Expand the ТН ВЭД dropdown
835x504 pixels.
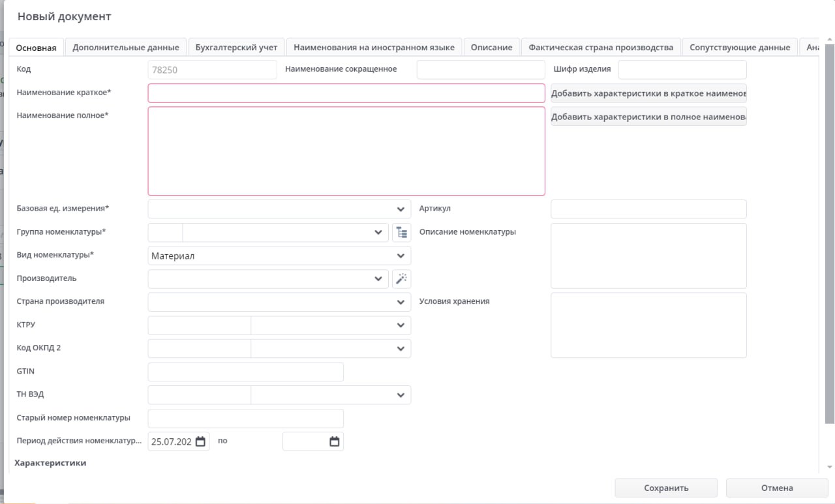pos(400,395)
